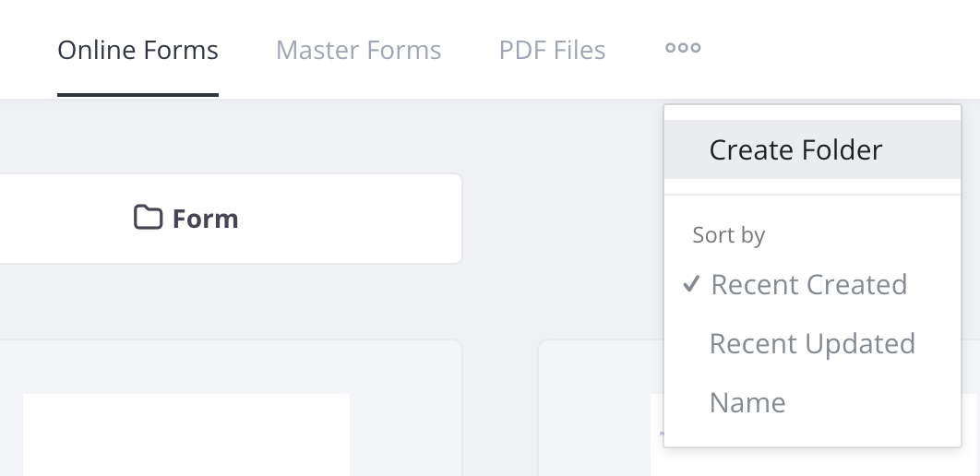Switch to the Online Forms tab
Screen dimensions: 980x476
[137, 50]
